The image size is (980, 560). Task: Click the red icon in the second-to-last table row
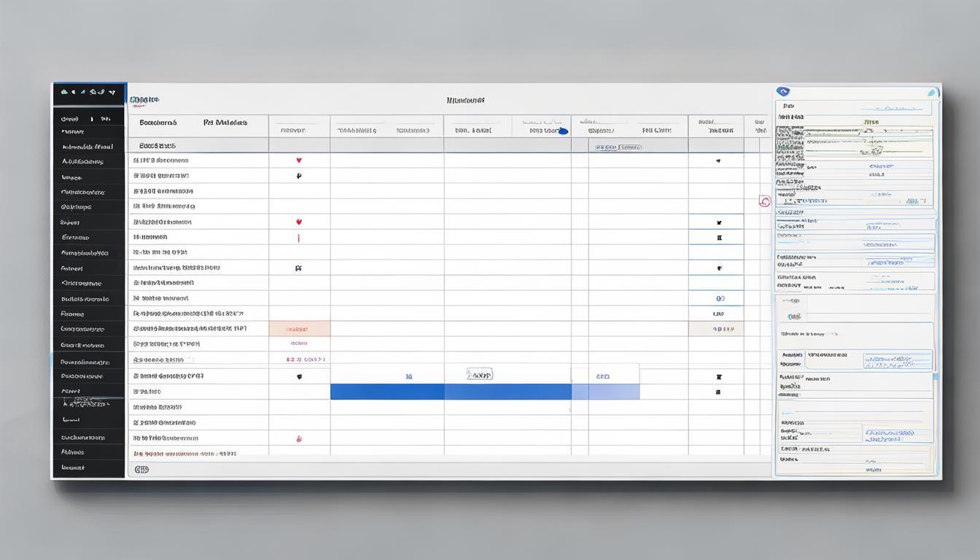pyautogui.click(x=299, y=439)
